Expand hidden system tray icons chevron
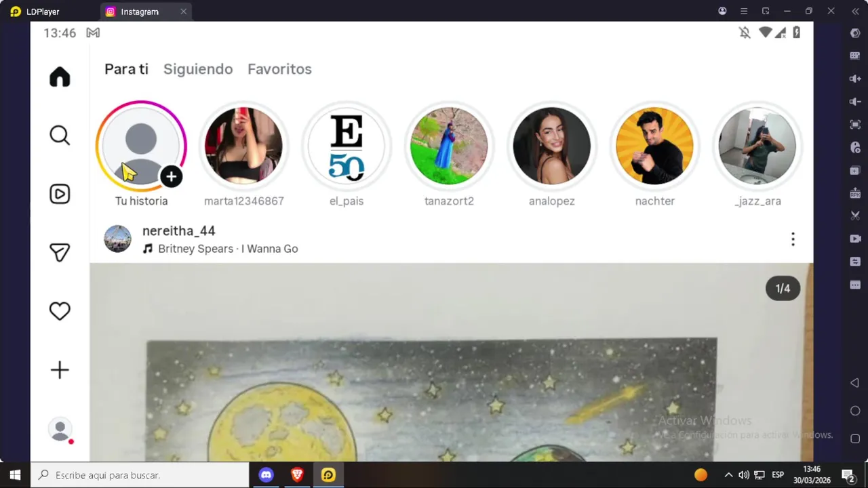 coord(728,475)
